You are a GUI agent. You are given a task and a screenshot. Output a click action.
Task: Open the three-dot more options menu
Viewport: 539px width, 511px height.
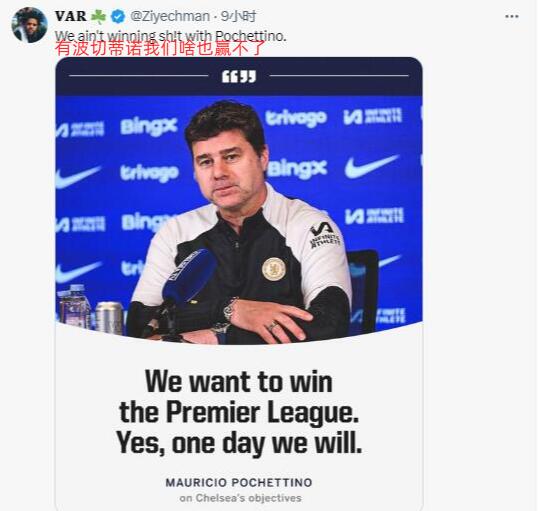512,16
